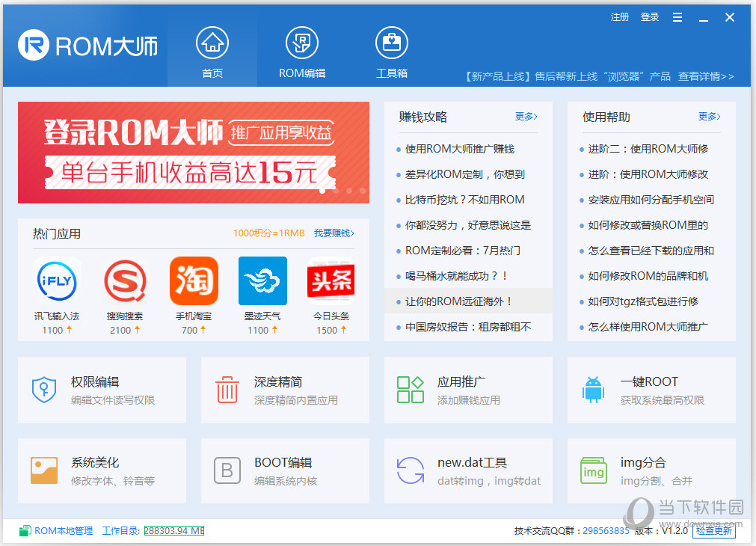Open article 中国房奴报告：租房都租不
The height and width of the screenshot is (546, 756).
[x=467, y=327]
